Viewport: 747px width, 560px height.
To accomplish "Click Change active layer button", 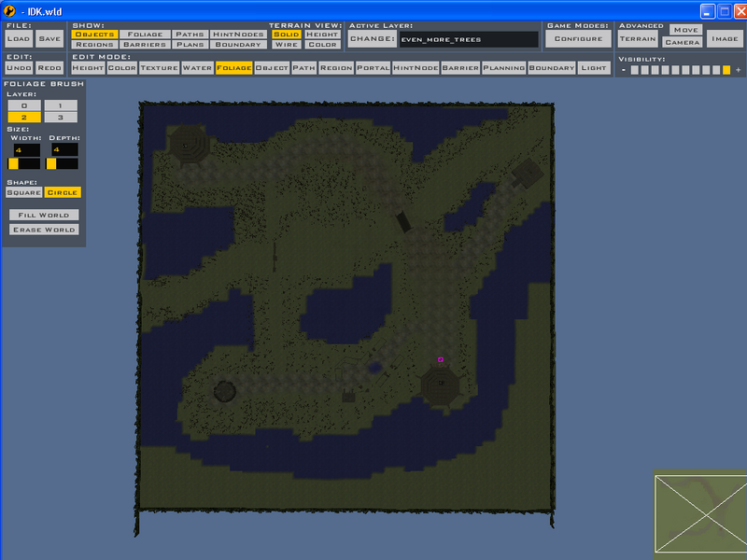I will click(x=373, y=38).
